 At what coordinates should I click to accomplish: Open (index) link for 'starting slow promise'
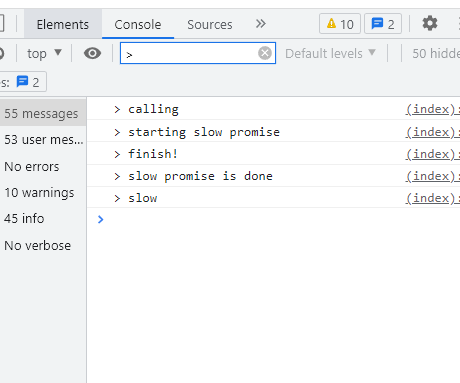(x=432, y=132)
